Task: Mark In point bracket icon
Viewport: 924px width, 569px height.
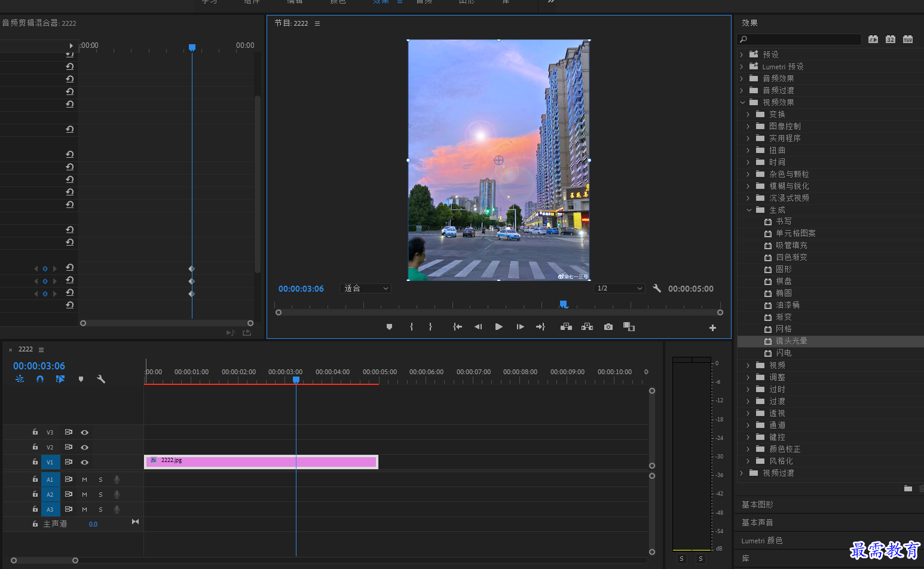Action: 411,327
